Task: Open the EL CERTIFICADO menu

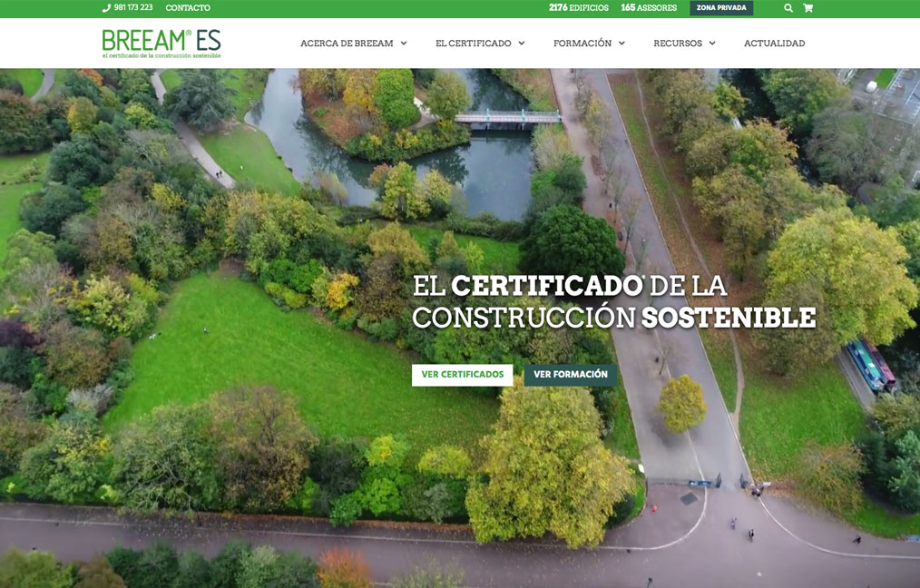Action: [473, 44]
